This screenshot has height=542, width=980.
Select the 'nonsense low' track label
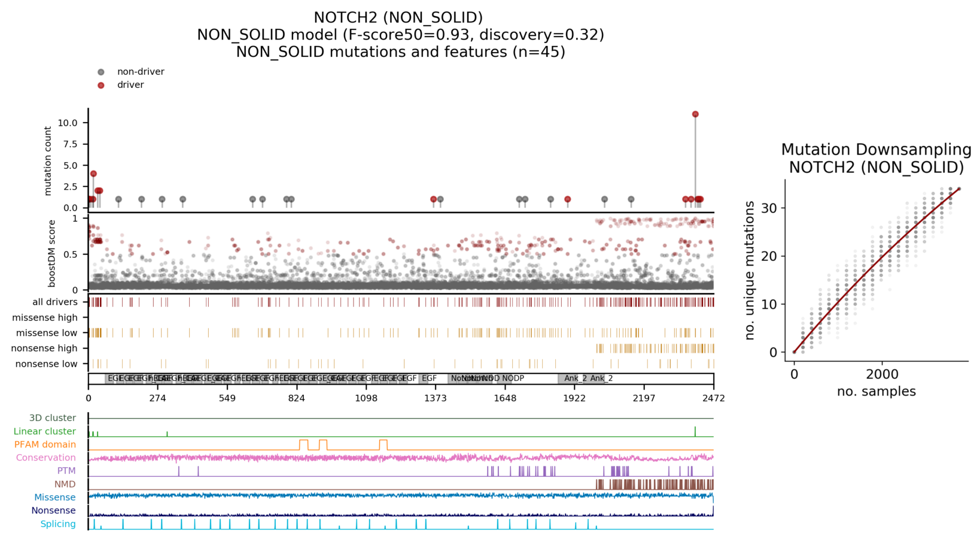tap(46, 364)
